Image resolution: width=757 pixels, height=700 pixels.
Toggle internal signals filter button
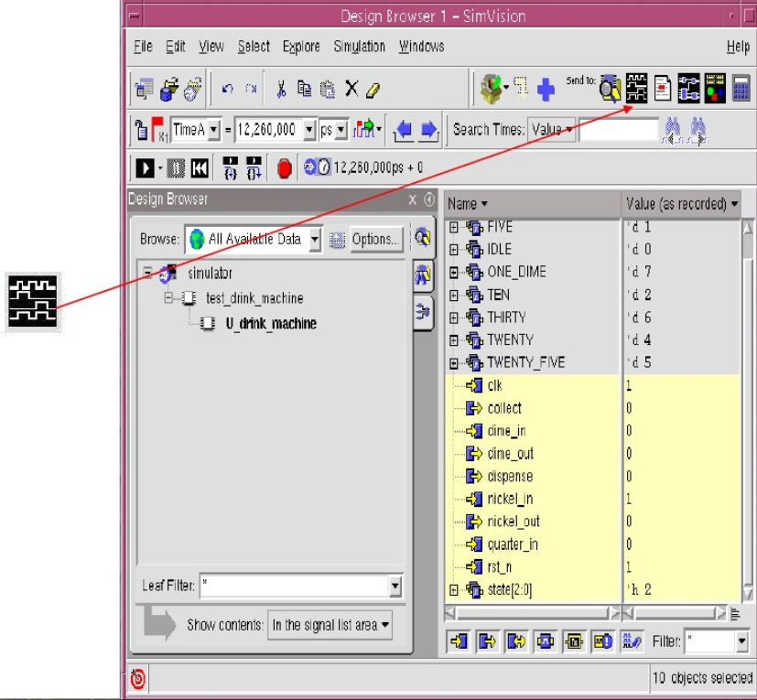click(x=545, y=641)
